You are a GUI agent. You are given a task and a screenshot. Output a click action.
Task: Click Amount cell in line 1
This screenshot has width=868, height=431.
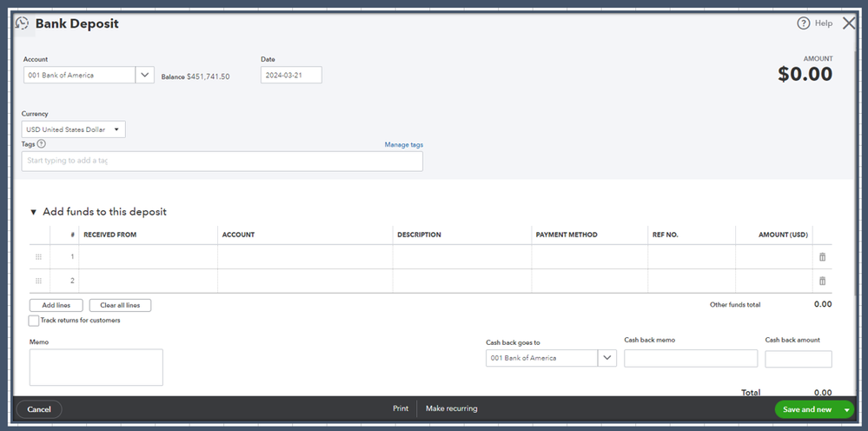coord(774,256)
